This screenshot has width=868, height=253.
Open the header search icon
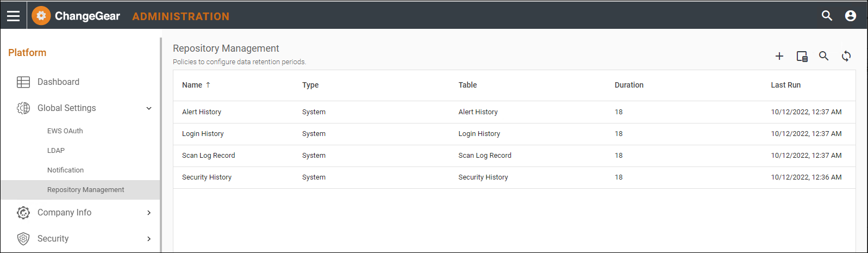pyautogui.click(x=827, y=16)
